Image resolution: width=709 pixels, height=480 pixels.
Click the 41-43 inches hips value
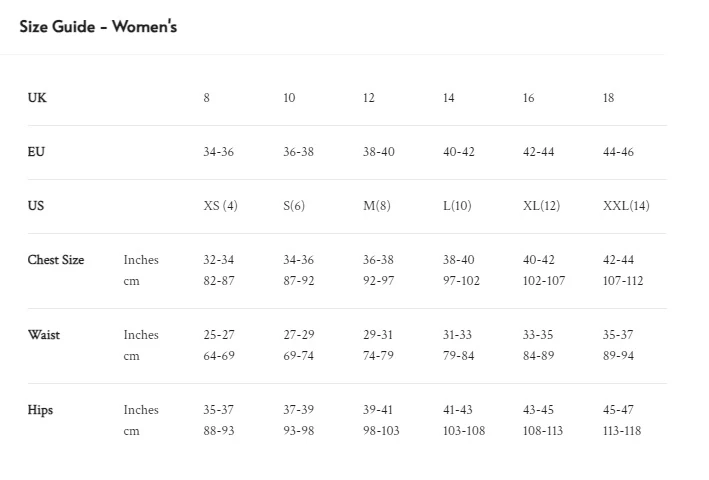[x=458, y=410]
